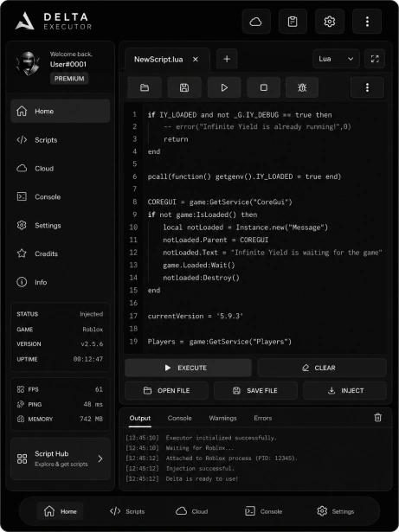Close the NewScript.lua tab
Screen dimensions: 399x532
(x=196, y=60)
